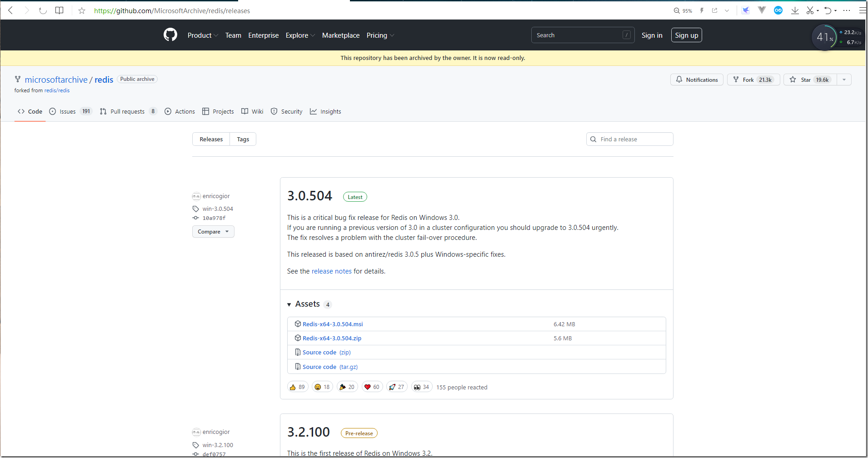This screenshot has width=868, height=458.
Task: Download Redis-x64-3.0.504.zip
Action: tap(332, 338)
